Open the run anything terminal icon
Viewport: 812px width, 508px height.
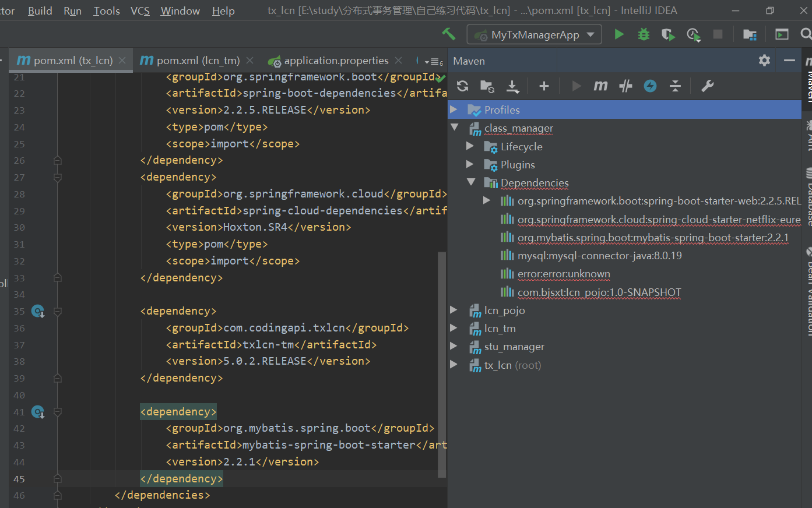tap(782, 34)
